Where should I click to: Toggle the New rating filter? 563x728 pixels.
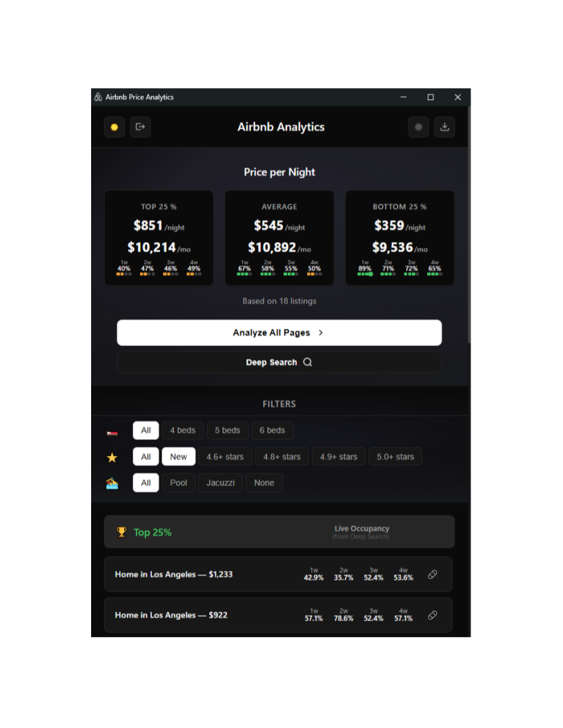pyautogui.click(x=179, y=457)
